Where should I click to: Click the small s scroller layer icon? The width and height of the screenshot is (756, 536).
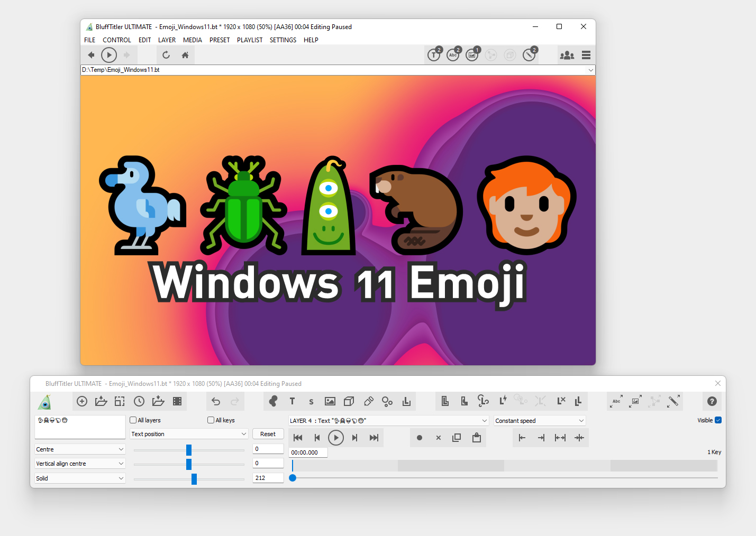tap(311, 402)
